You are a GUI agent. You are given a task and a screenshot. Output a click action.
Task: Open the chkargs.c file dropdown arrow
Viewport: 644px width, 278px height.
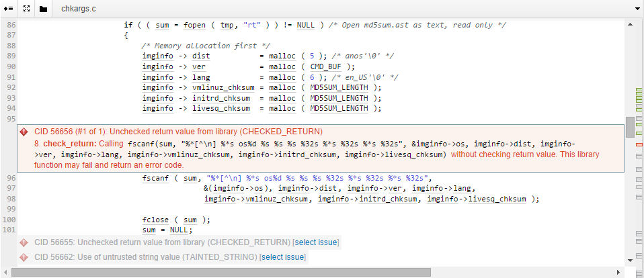point(637,9)
